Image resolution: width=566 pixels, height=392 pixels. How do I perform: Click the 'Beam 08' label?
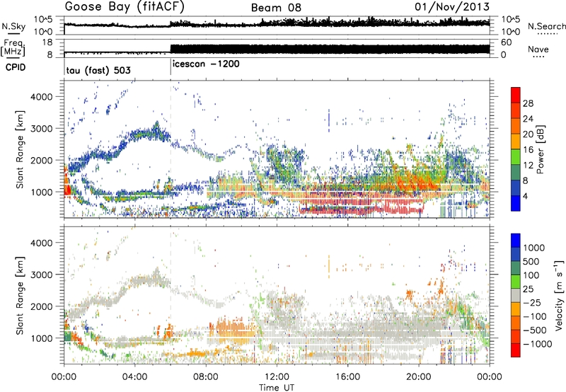tap(276, 8)
